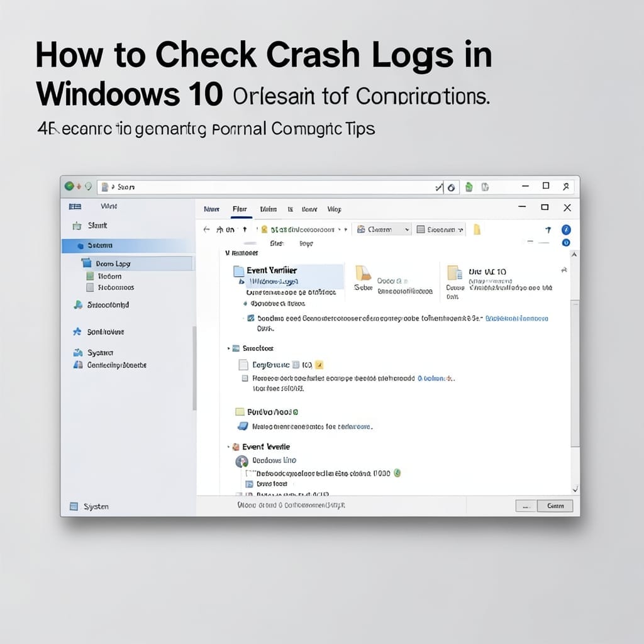Click the circular refresh icon in the outer top bar
The image size is (644, 644).
[452, 187]
